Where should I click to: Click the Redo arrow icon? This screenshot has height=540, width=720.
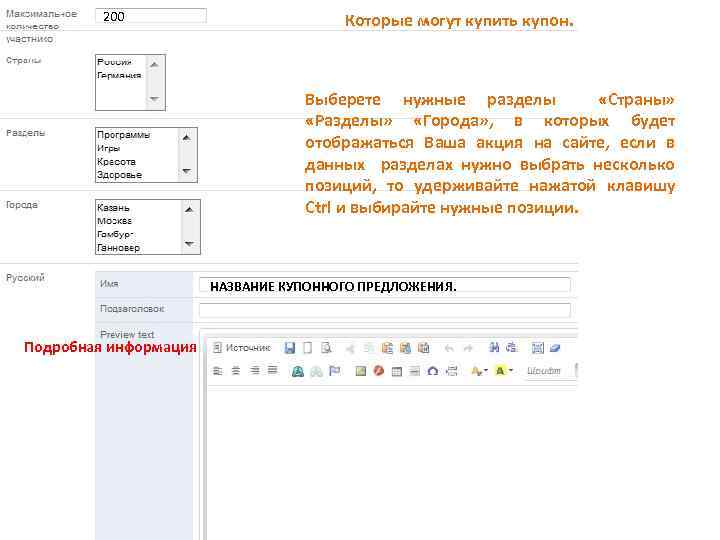[468, 349]
